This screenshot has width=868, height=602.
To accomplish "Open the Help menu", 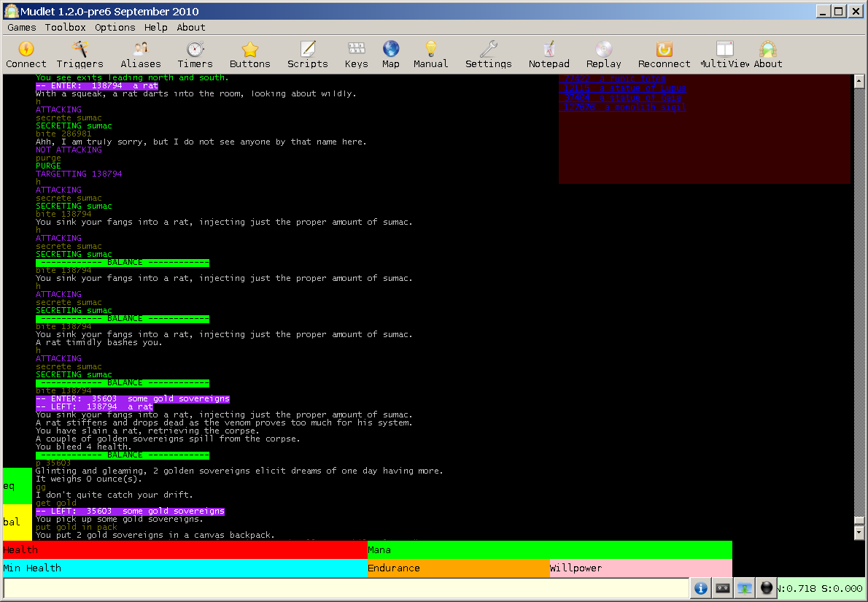I will click(x=155, y=27).
